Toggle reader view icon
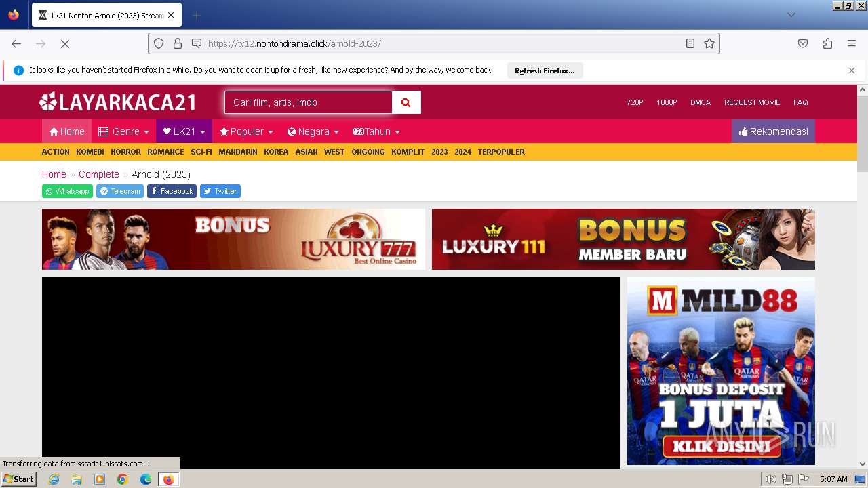 pyautogui.click(x=690, y=43)
